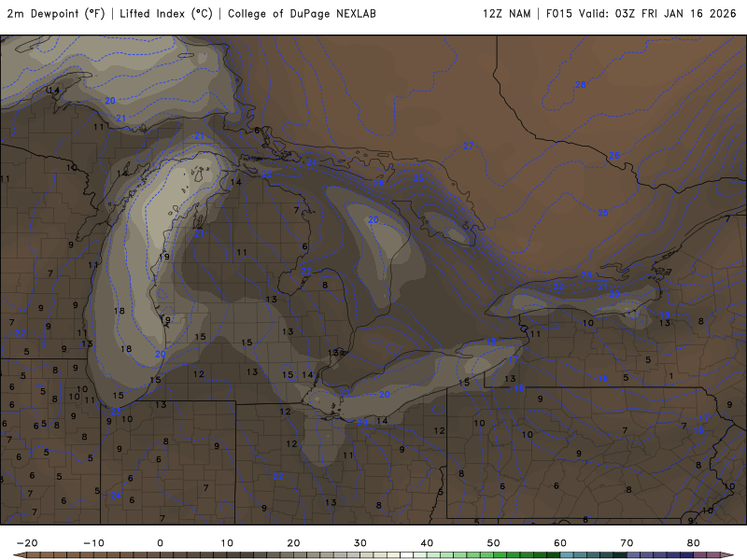This screenshot has width=747, height=560.
Task: Click the blue "28" lifted index contour label
Action: click(x=580, y=85)
